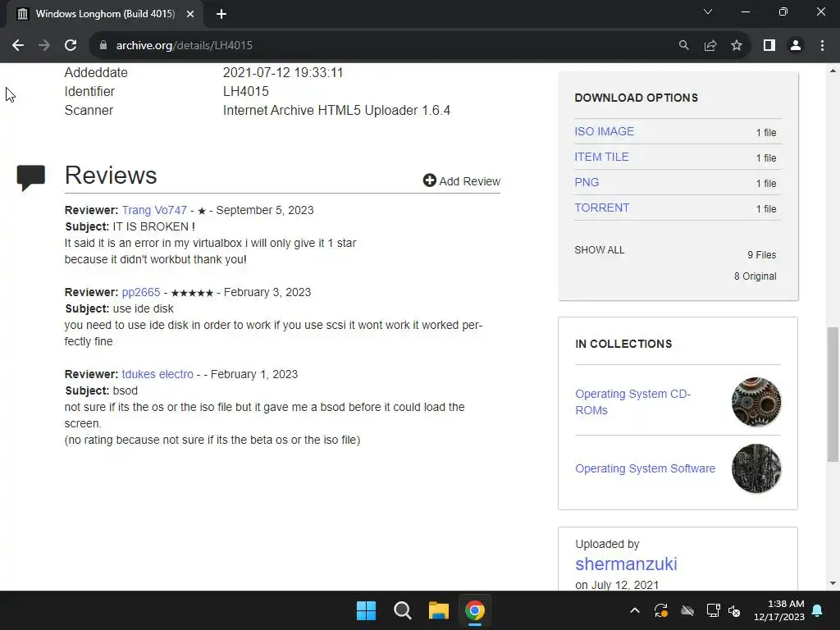Download the ISO IMAGE file
Screen dimensions: 840x630
click(x=604, y=131)
